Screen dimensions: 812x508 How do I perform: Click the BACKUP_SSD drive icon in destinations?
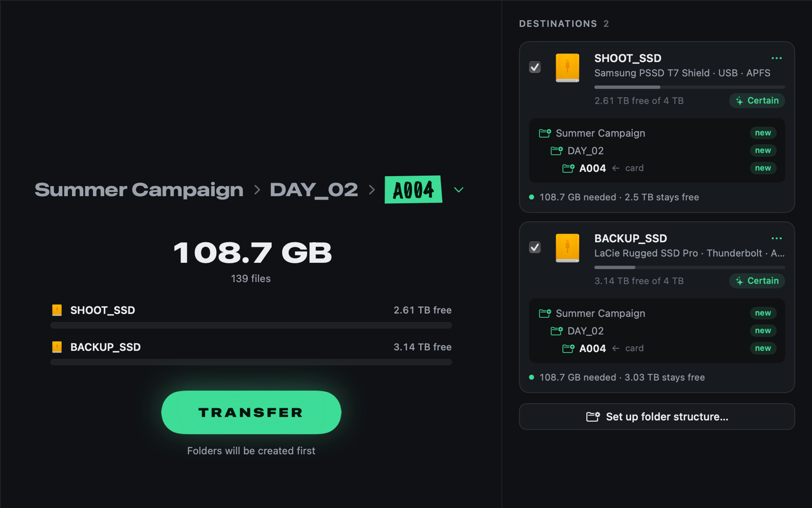coord(567,248)
